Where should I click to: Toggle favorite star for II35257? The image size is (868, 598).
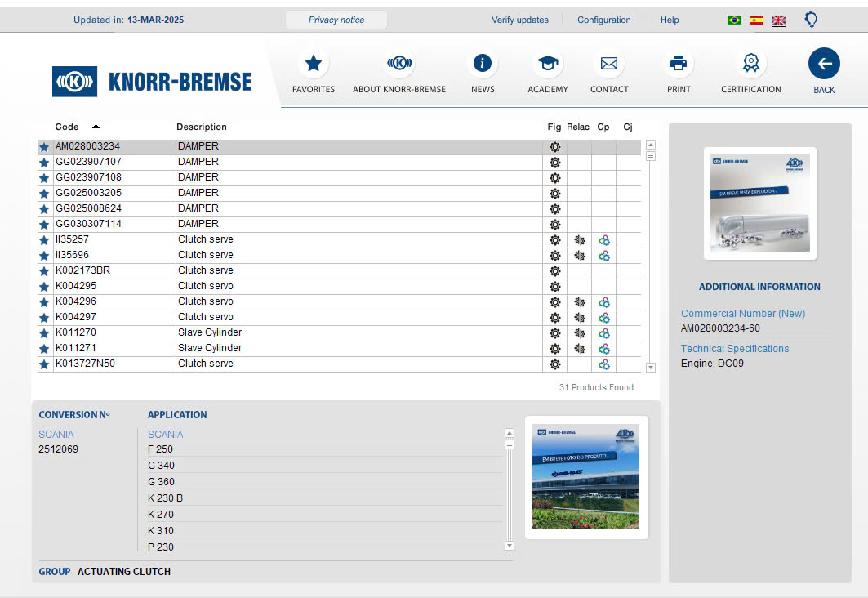point(44,239)
